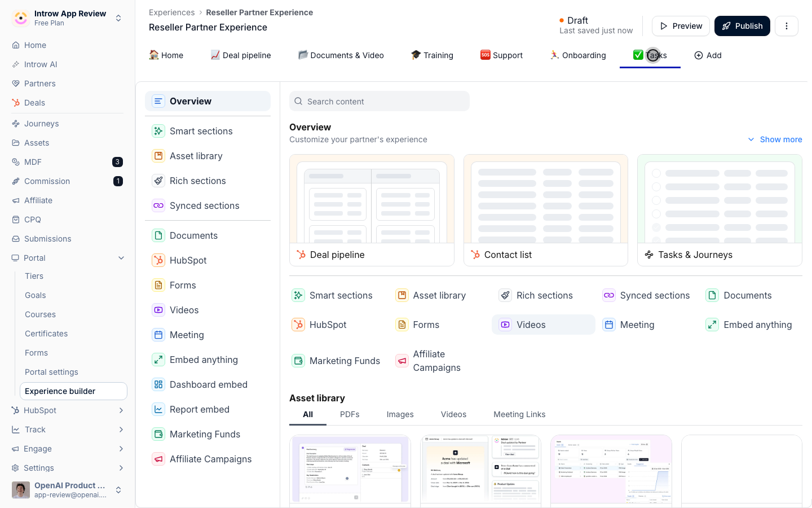This screenshot has height=508, width=812.
Task: Click the Show more link
Action: click(x=775, y=139)
